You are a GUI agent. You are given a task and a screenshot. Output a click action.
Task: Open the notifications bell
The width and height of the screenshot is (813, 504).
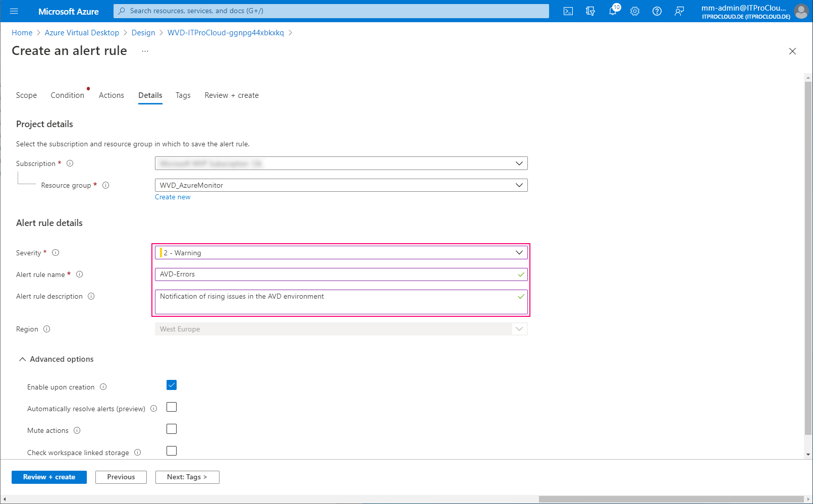coord(613,11)
